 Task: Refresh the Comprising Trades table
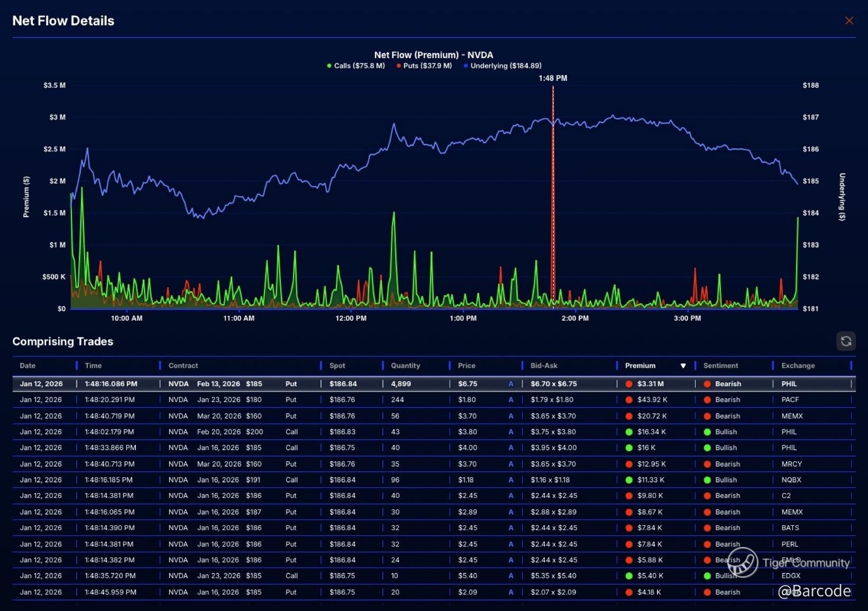coord(846,341)
